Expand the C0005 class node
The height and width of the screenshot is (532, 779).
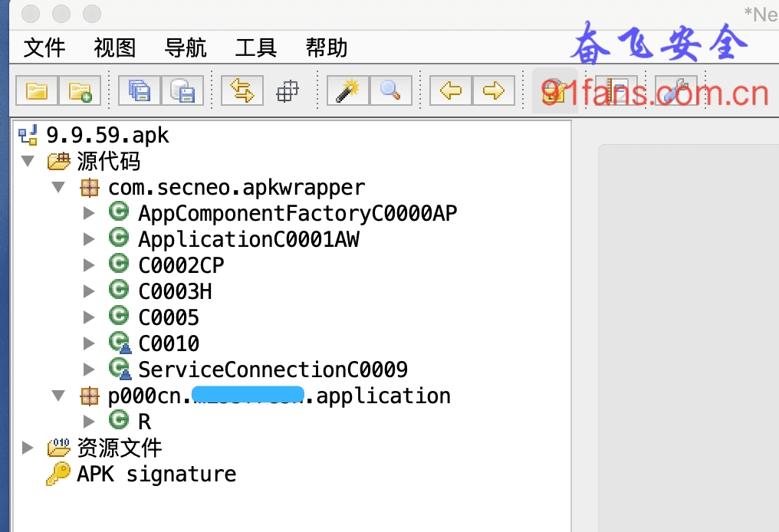coord(89,317)
